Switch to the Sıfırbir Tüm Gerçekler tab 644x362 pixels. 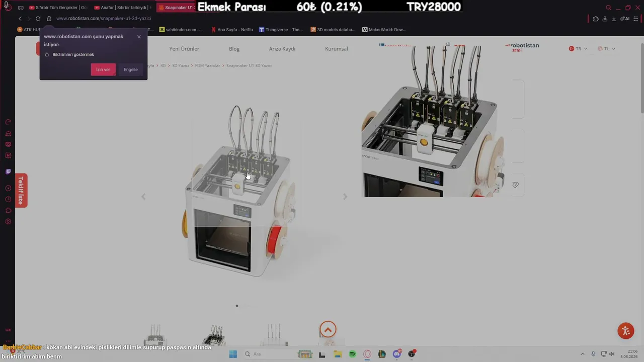click(58, 8)
